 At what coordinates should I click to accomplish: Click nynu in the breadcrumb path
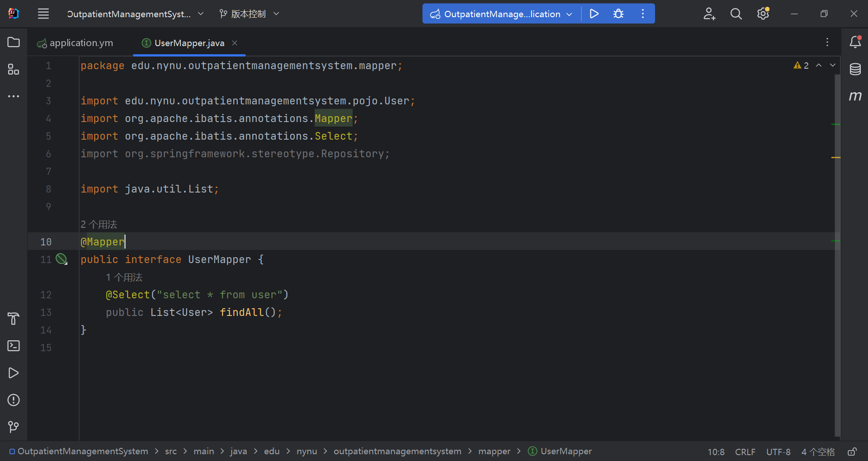point(307,451)
